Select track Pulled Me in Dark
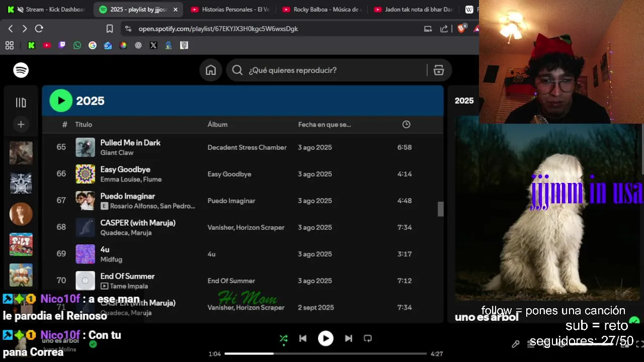The height and width of the screenshot is (362, 644). pos(130,143)
